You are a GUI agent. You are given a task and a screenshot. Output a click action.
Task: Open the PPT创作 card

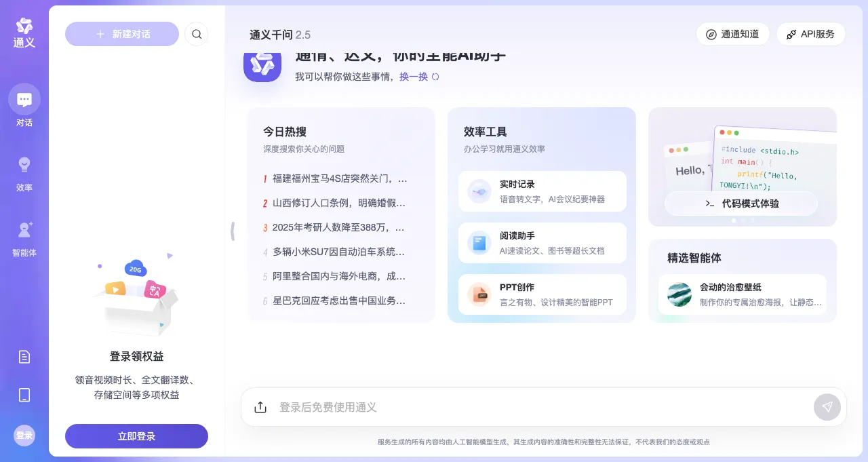(542, 294)
